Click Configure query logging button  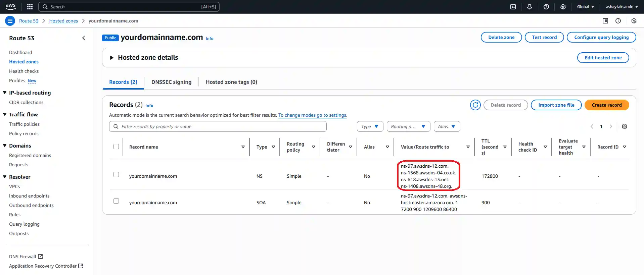601,37
